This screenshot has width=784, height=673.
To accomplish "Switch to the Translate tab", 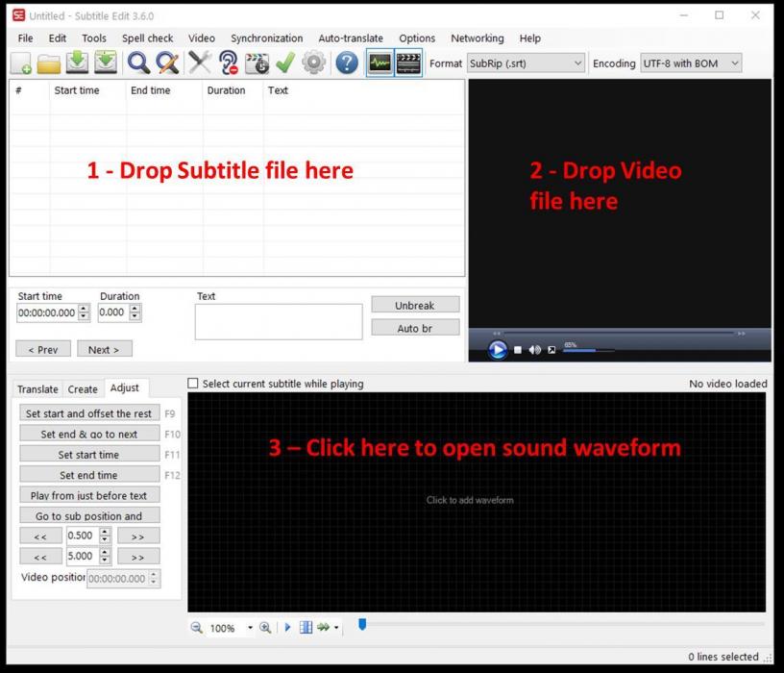I will [37, 389].
